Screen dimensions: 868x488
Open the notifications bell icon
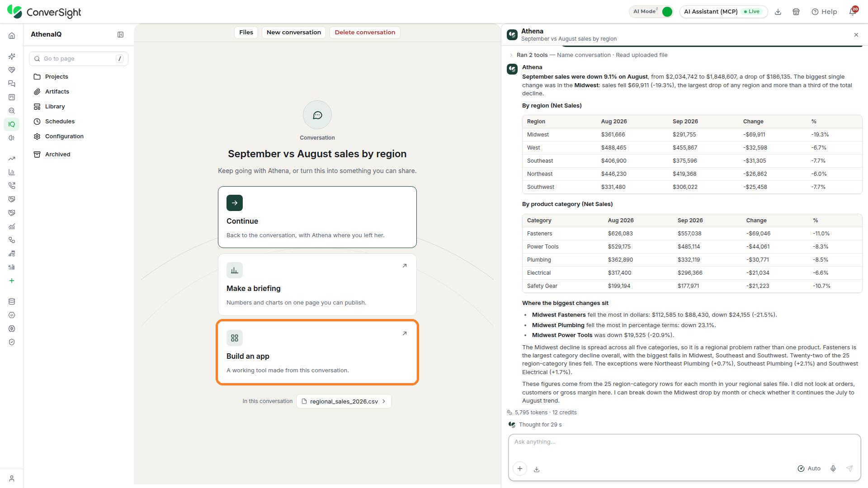[x=853, y=12]
